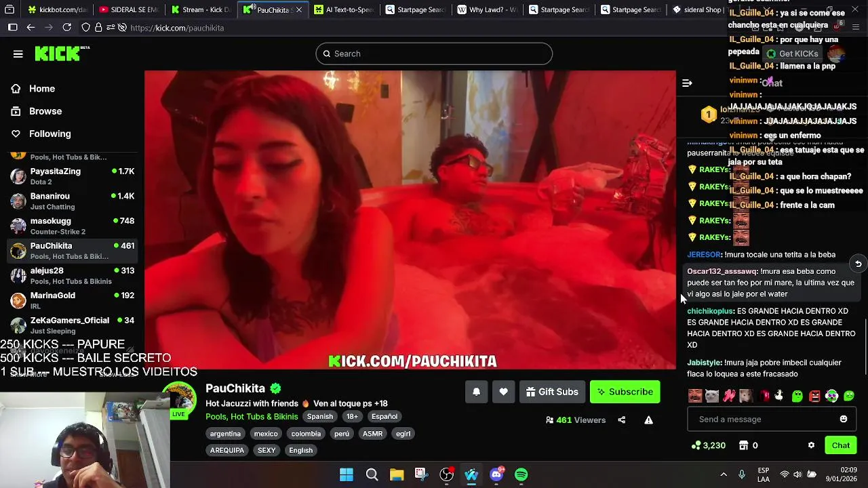Image resolution: width=868 pixels, height=488 pixels.
Task: Open Windows Start menu
Action: point(346,474)
